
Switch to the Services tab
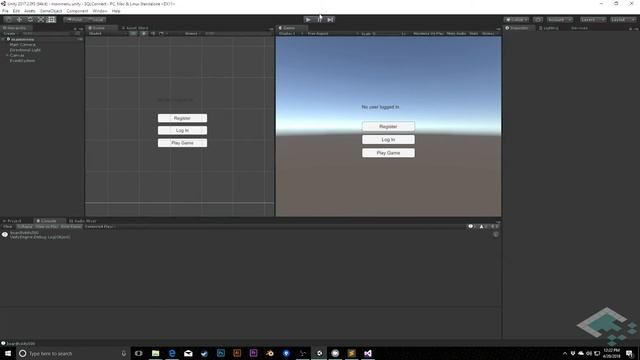579,28
